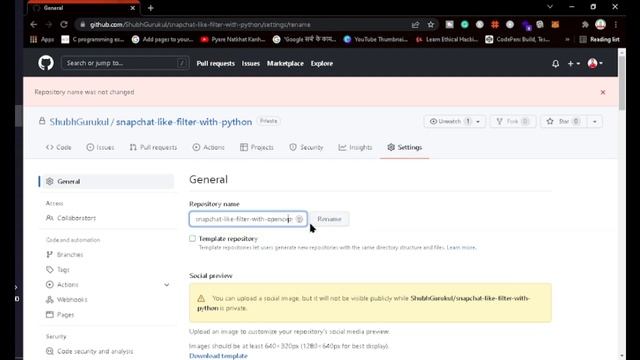The image size is (640, 360).
Task: Click the browser back arrow
Action: coord(33,24)
